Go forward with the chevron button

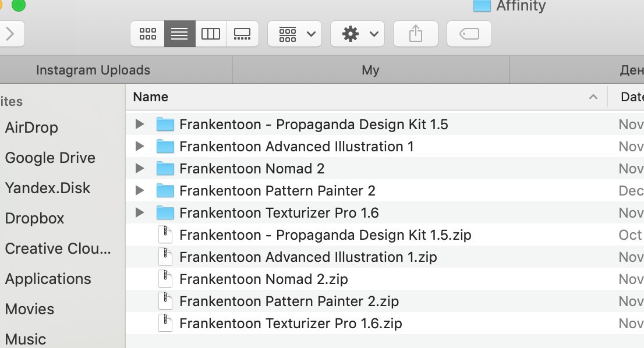coord(10,34)
